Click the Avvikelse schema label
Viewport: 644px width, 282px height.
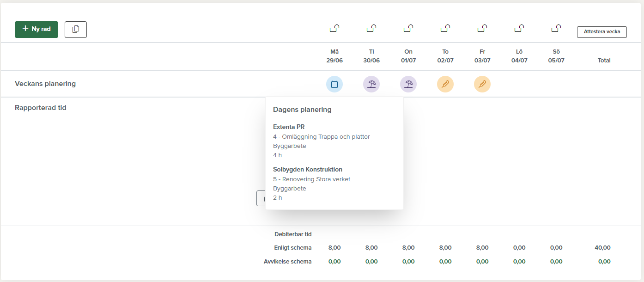(x=288, y=262)
